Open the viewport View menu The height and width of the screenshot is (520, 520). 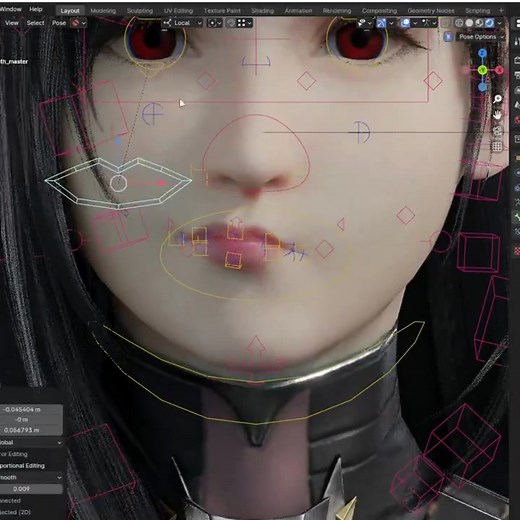tap(11, 23)
